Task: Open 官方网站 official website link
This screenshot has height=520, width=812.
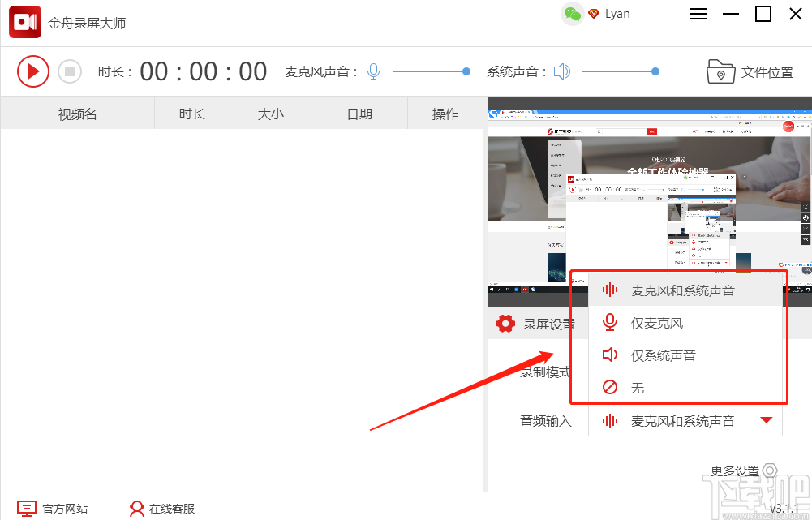Action: (53, 508)
